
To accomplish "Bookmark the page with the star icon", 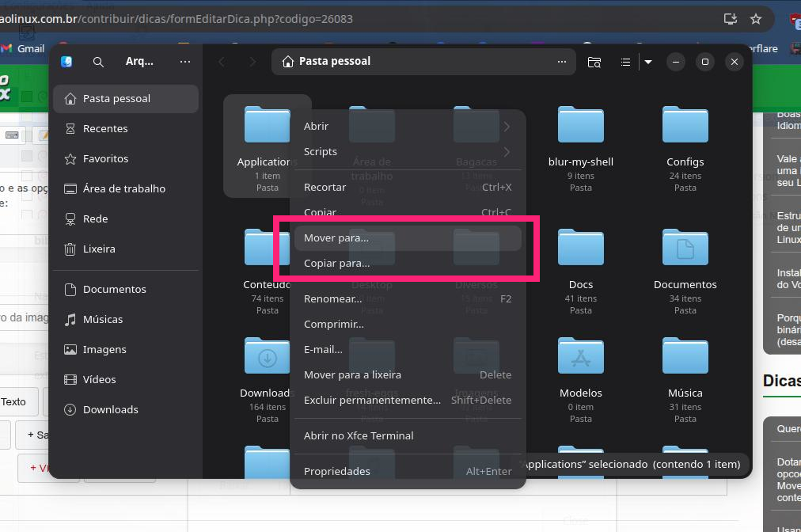I will [756, 19].
